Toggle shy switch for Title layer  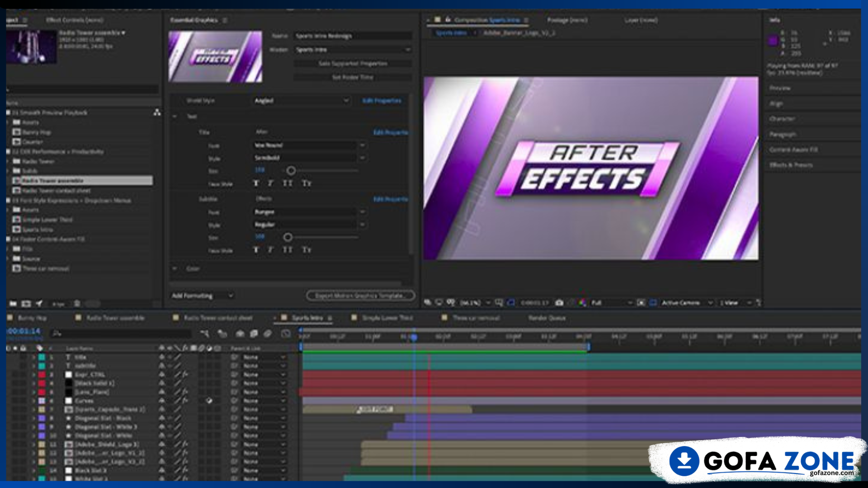coord(161,357)
